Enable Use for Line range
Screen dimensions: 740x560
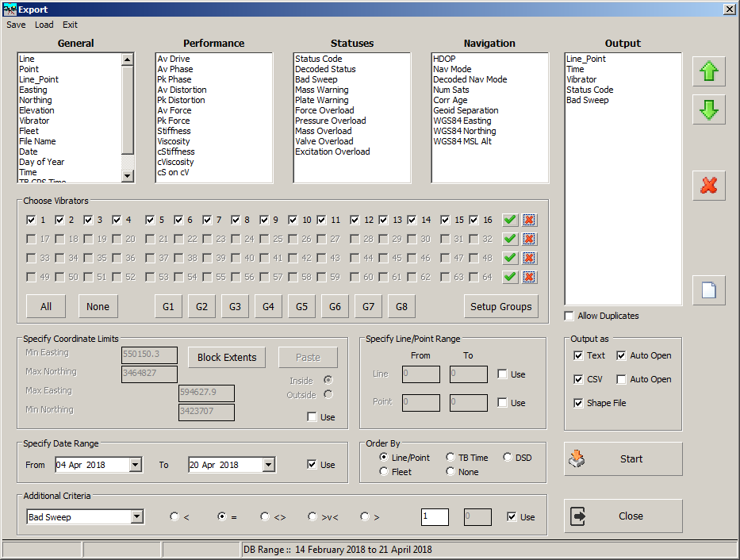(x=502, y=374)
